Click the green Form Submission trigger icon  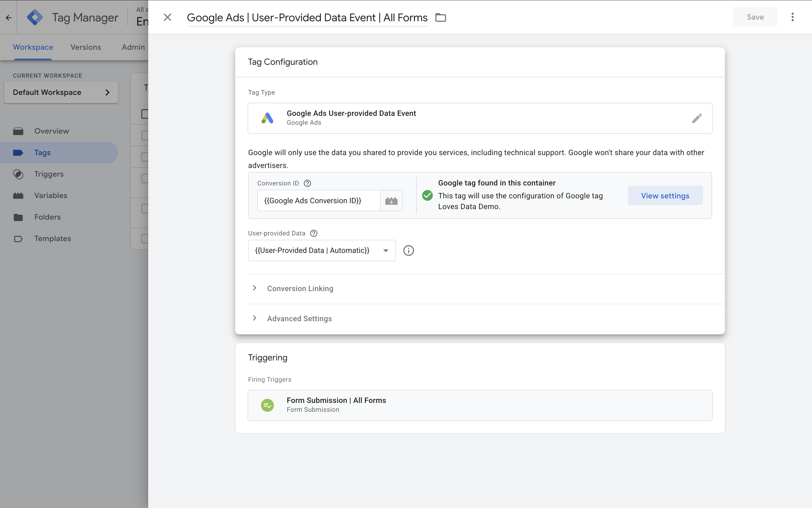(267, 405)
